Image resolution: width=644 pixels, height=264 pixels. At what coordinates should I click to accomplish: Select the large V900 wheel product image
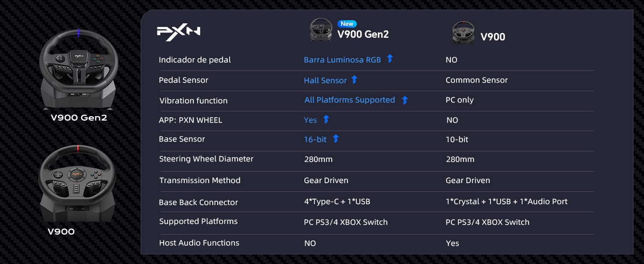77,184
